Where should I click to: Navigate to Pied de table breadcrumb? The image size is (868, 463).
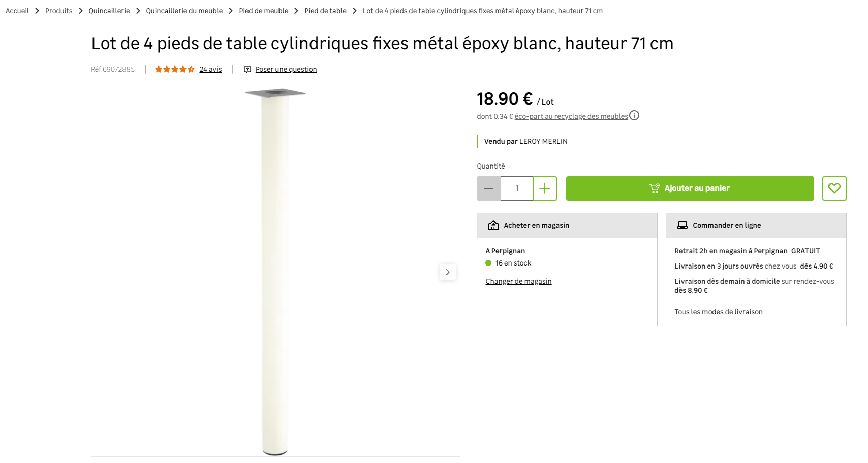tap(325, 11)
